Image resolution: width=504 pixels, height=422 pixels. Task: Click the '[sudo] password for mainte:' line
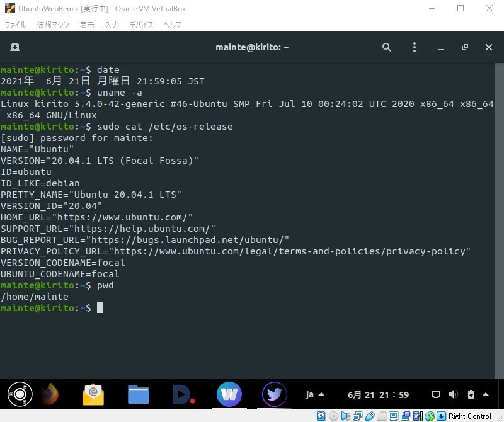pyautogui.click(x=76, y=138)
